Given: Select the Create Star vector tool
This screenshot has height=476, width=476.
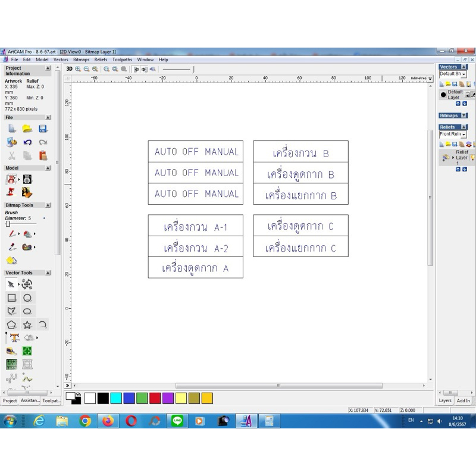Looking at the screenshot, I should [x=27, y=325].
